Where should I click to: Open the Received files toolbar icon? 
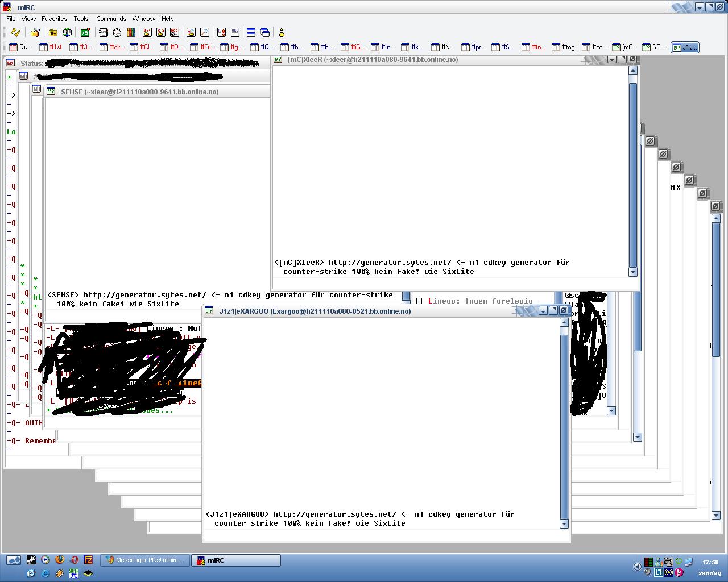point(191,32)
